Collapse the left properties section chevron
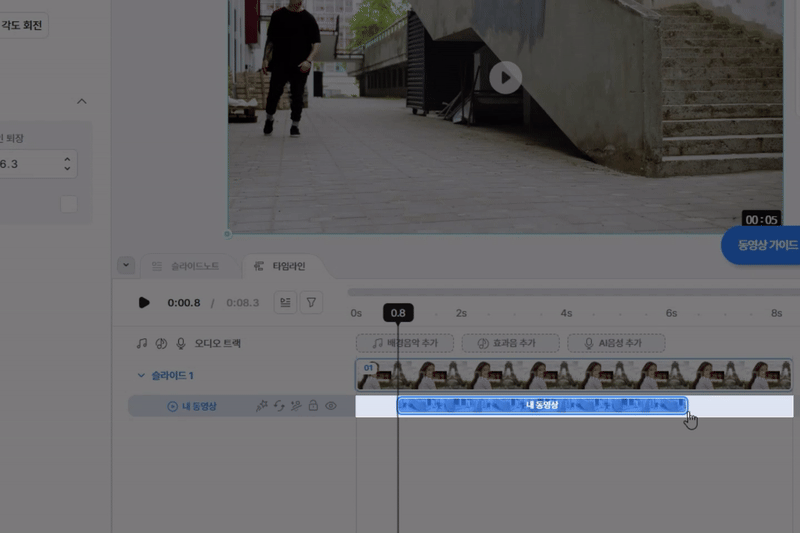The width and height of the screenshot is (800, 533). coord(82,101)
